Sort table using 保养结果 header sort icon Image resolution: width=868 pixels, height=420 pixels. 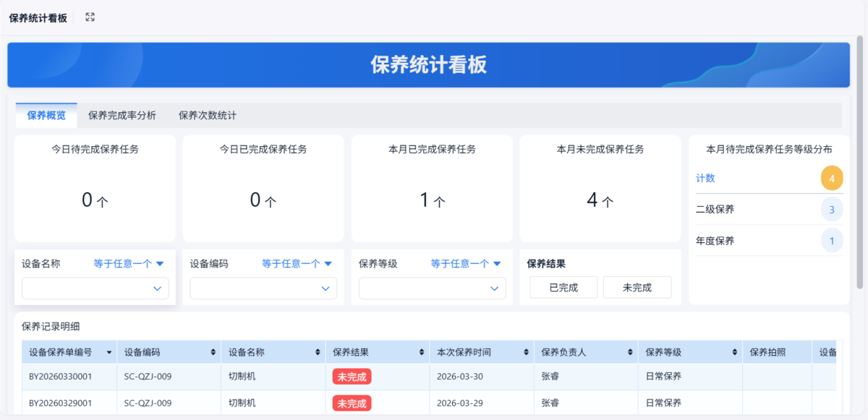click(422, 353)
